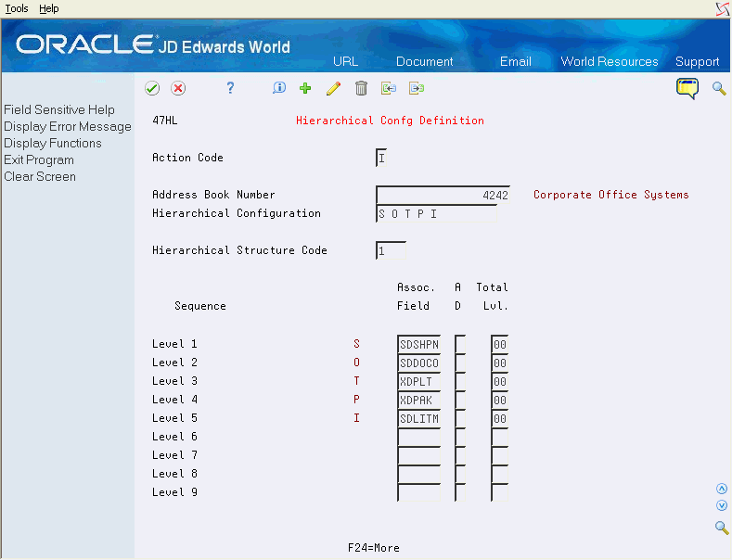Click the pencil Change icon
Image resolution: width=732 pixels, height=560 pixels.
tap(333, 88)
